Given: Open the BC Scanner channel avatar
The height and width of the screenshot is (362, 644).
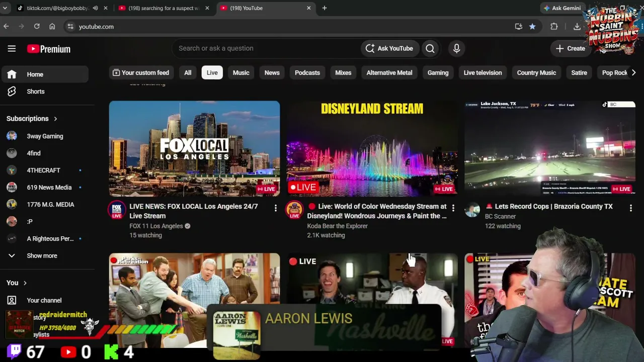Looking at the screenshot, I should coord(472,210).
